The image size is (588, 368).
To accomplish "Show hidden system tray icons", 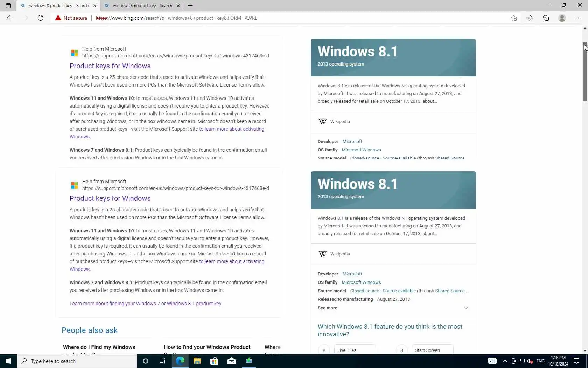I will (x=505, y=361).
